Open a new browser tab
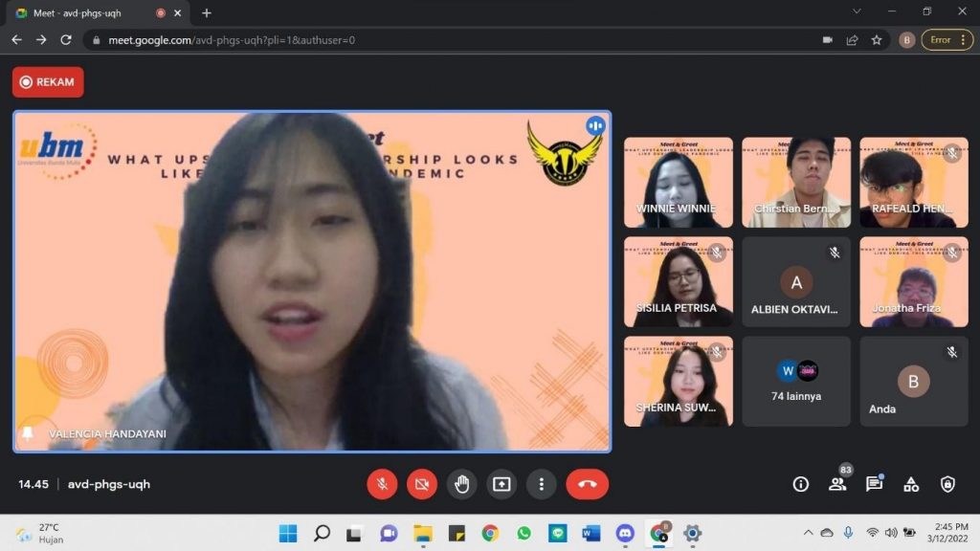The image size is (980, 551). 207,12
